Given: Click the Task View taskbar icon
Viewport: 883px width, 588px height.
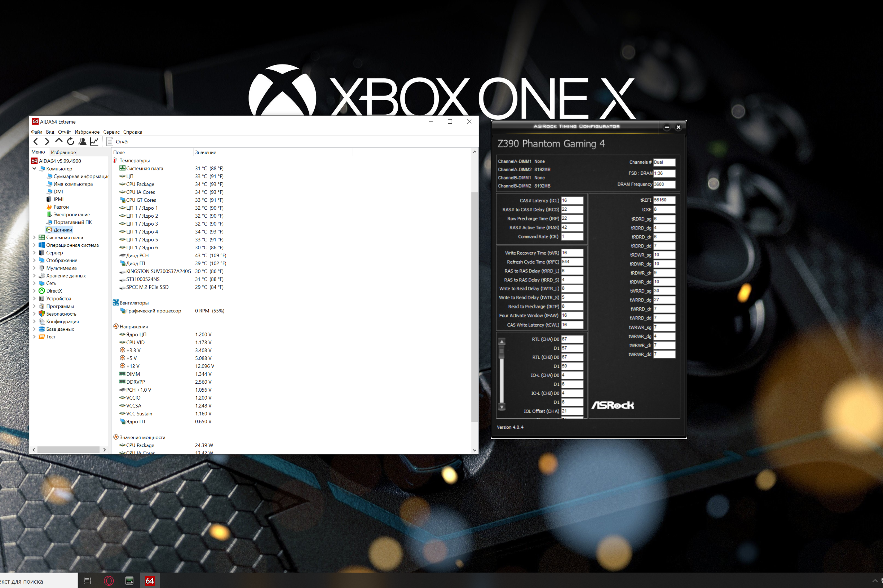Looking at the screenshot, I should pyautogui.click(x=88, y=581).
